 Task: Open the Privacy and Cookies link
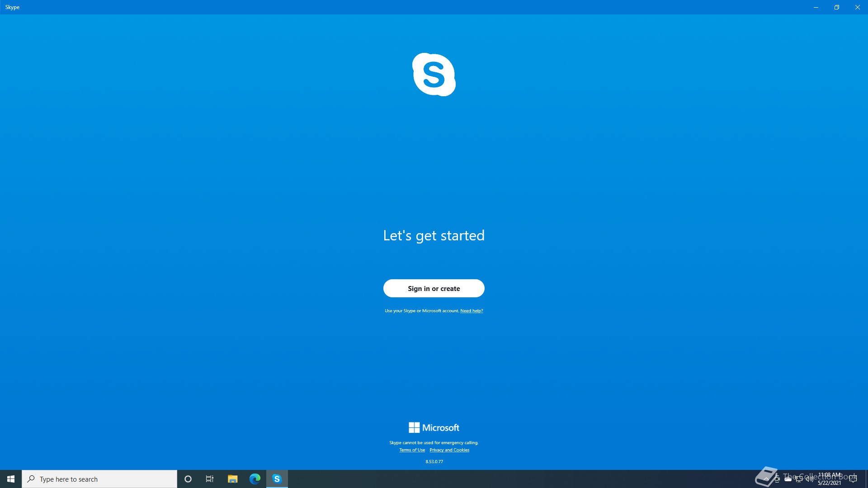[449, 450]
